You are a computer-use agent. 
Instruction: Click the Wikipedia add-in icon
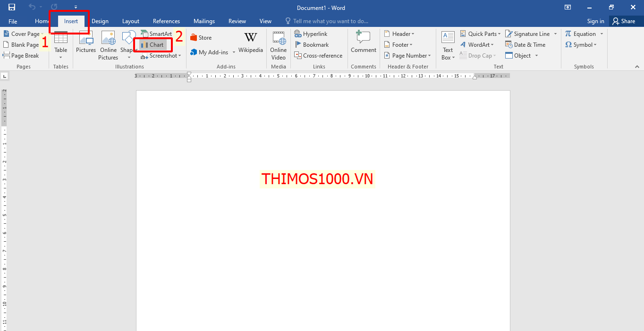coord(251,42)
